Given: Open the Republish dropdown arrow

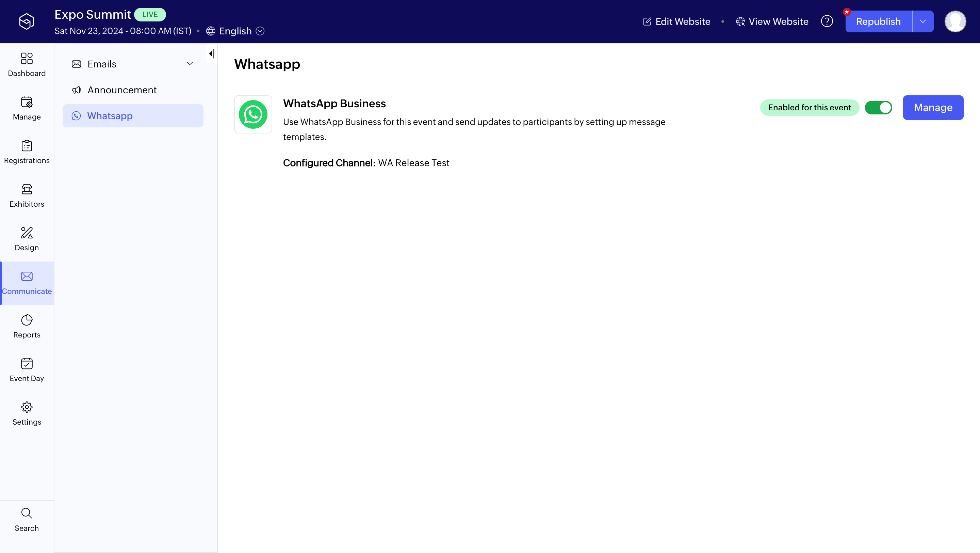Looking at the screenshot, I should tap(922, 21).
